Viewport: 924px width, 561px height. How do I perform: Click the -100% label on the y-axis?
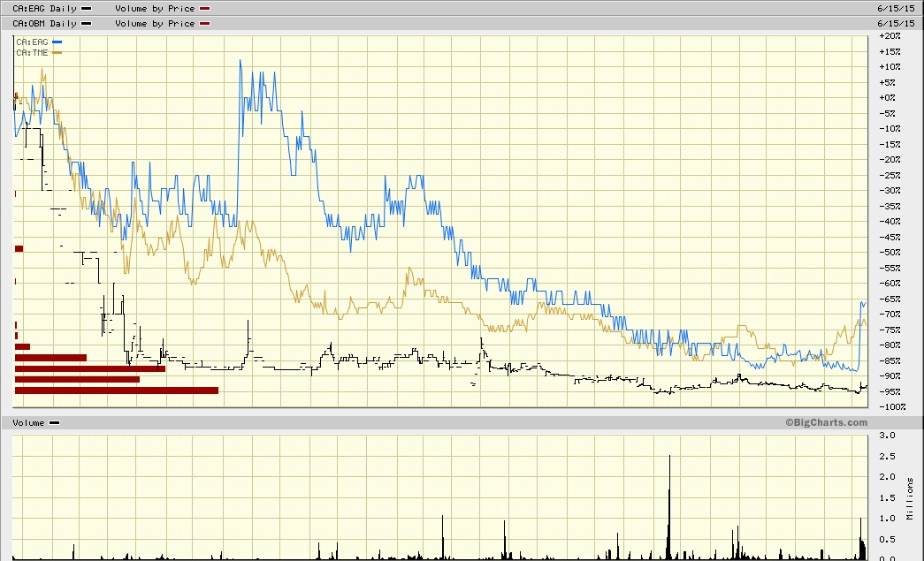(x=890, y=407)
